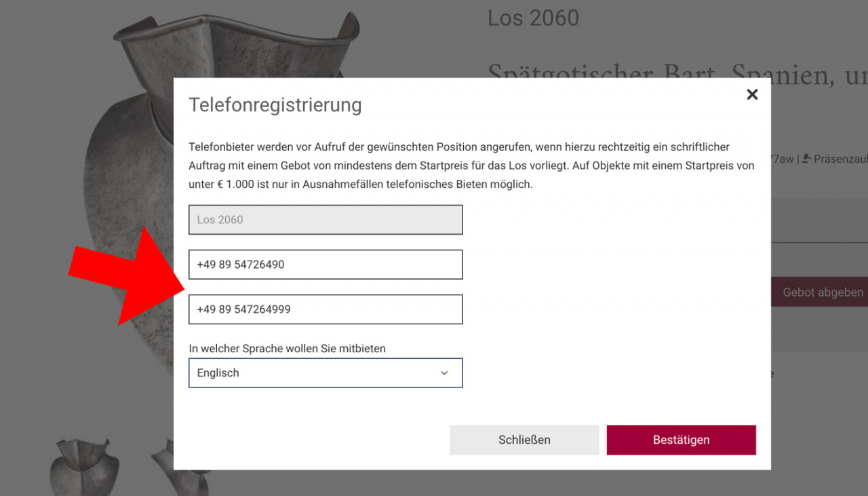This screenshot has height=496, width=868.
Task: Click the Präsenzauktion label text
Action: (x=840, y=159)
